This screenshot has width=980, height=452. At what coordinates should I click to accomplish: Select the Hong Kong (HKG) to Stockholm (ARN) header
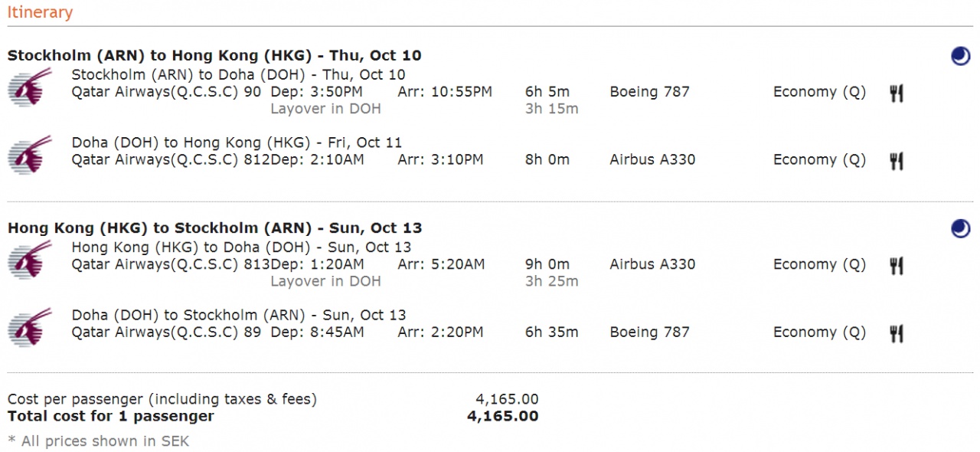click(x=214, y=228)
